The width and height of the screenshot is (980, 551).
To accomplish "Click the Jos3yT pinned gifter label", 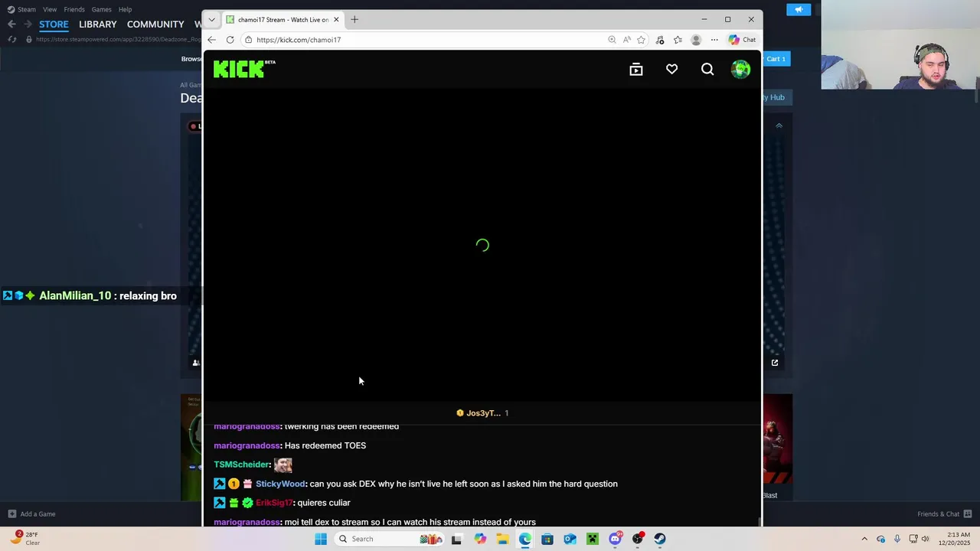I will pyautogui.click(x=482, y=413).
